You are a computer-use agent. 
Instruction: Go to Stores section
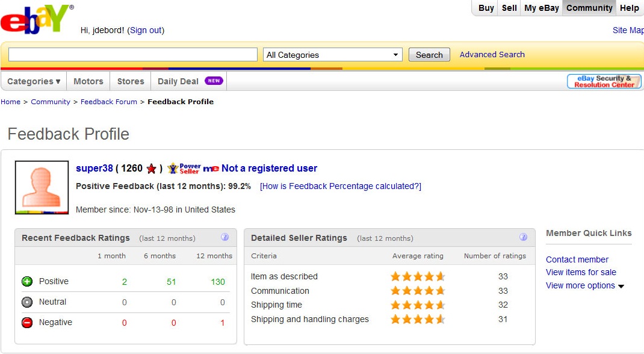[x=131, y=81]
